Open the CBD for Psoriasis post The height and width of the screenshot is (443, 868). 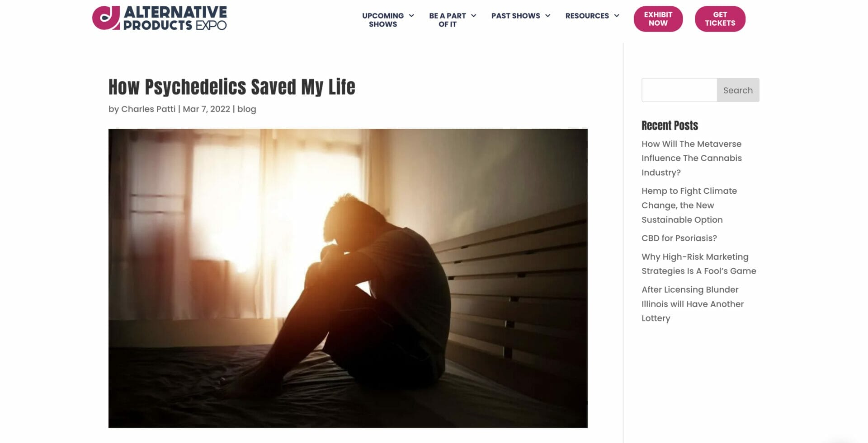click(679, 238)
